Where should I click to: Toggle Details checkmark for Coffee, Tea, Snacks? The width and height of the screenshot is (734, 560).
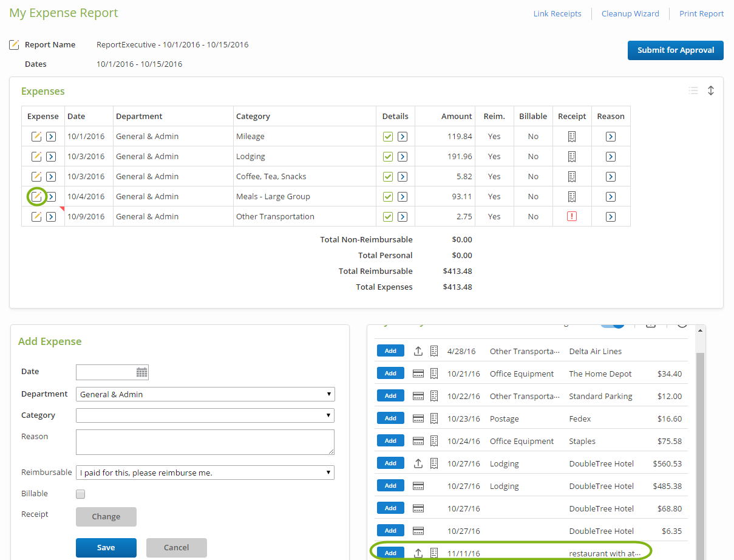tap(388, 177)
